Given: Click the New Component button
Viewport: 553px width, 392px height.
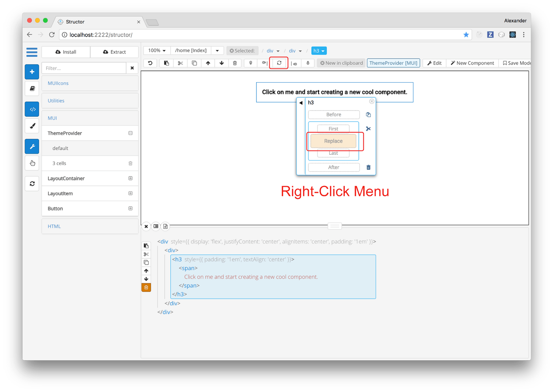Looking at the screenshot, I should [x=472, y=63].
